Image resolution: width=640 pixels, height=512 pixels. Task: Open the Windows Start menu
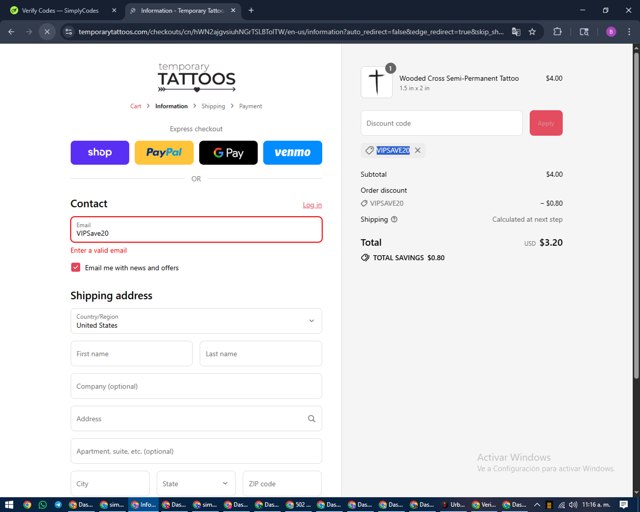click(9, 505)
